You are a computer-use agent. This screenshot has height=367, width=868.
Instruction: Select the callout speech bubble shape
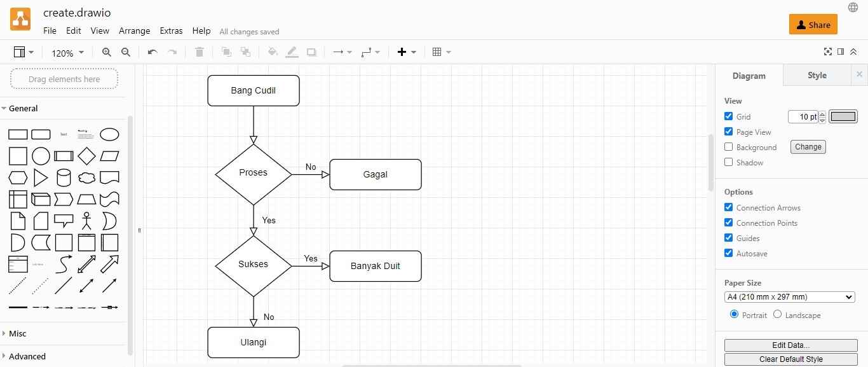[x=64, y=221]
